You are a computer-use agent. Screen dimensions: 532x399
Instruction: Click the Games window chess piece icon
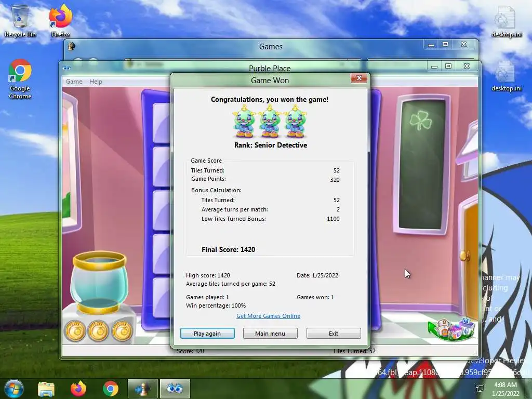click(x=72, y=46)
